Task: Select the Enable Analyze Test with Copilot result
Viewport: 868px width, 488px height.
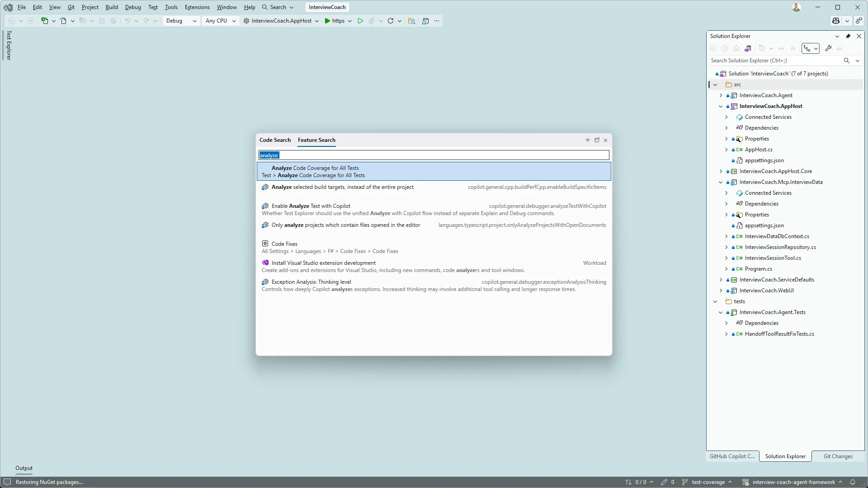Action: pos(434,210)
